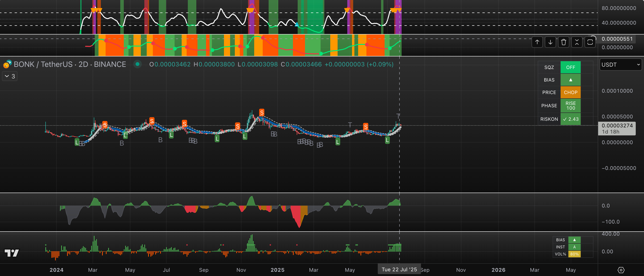This screenshot has height=276, width=644.
Task: Select the S marker at the November 2024 peak
Action: 262,112
